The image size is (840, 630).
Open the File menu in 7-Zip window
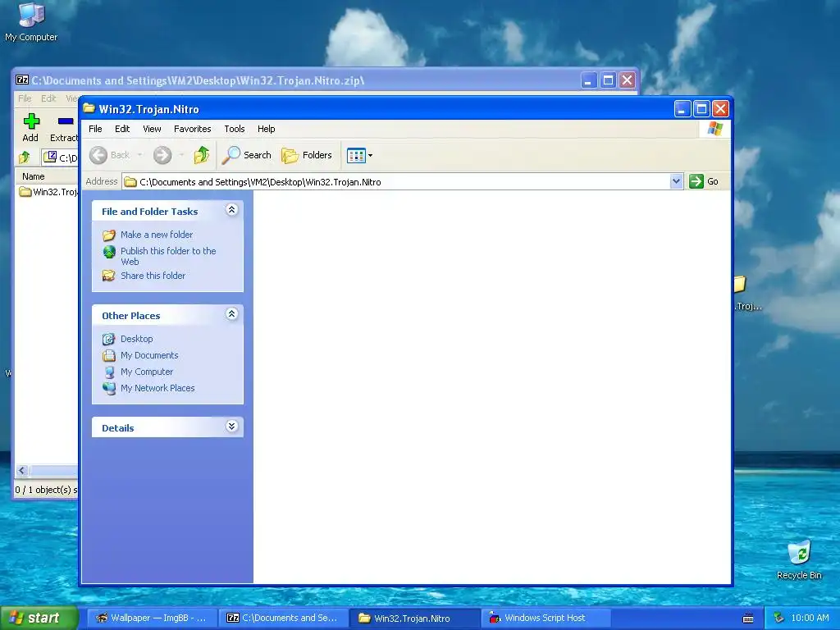click(25, 98)
